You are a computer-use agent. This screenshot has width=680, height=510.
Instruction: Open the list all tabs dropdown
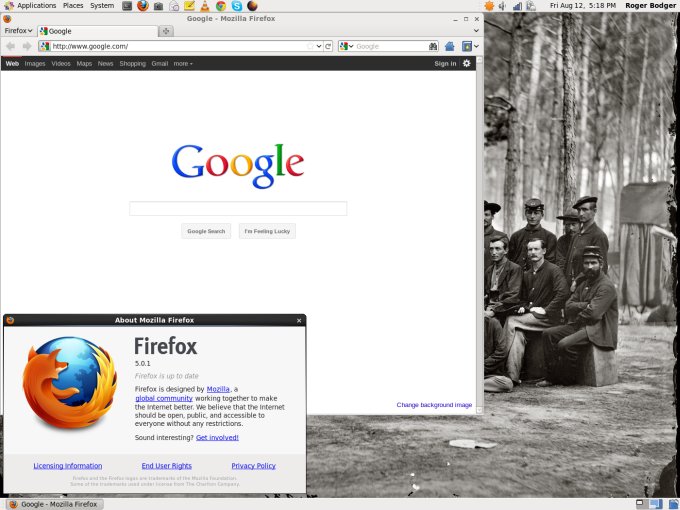pyautogui.click(x=476, y=31)
